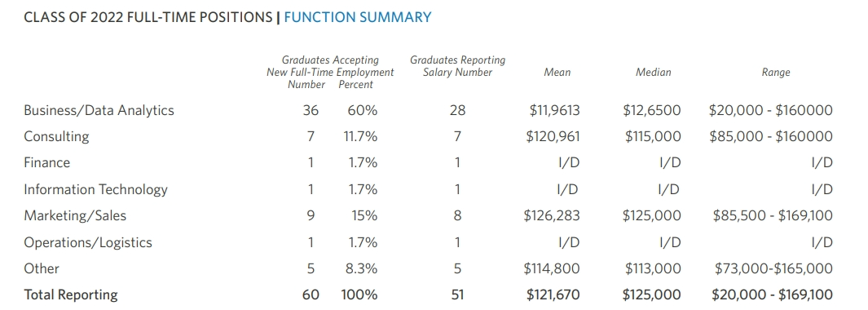Select the Marketing/Sales row label

click(x=75, y=215)
